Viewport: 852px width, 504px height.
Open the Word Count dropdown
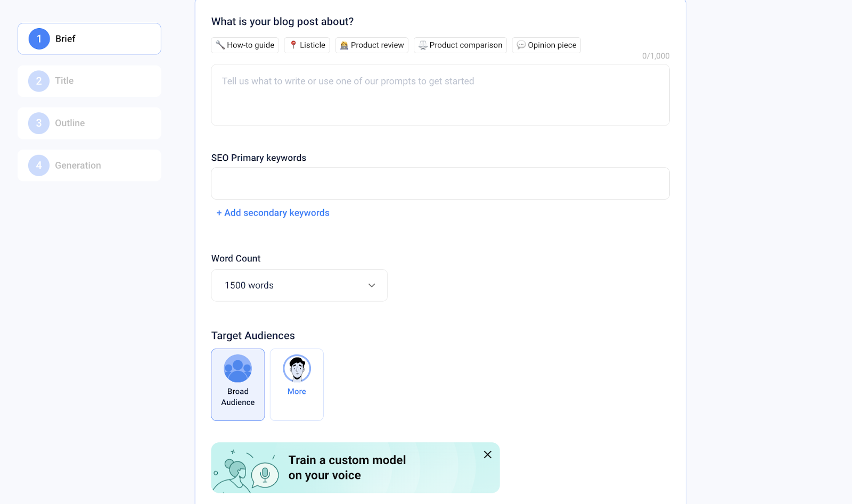299,285
